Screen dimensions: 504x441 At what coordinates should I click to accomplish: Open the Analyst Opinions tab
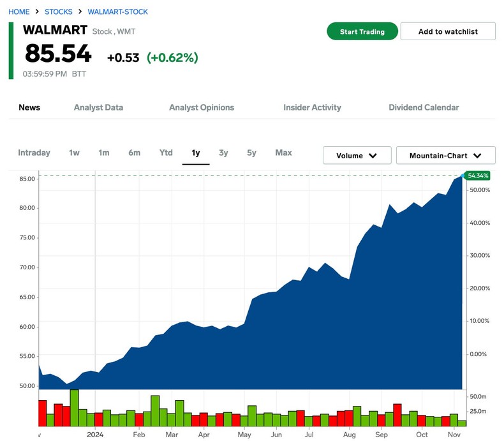(x=202, y=107)
